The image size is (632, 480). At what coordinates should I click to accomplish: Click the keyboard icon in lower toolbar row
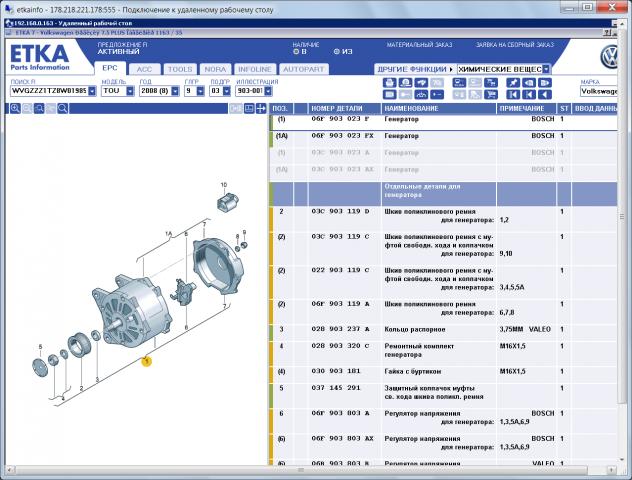pyautogui.click(x=390, y=94)
